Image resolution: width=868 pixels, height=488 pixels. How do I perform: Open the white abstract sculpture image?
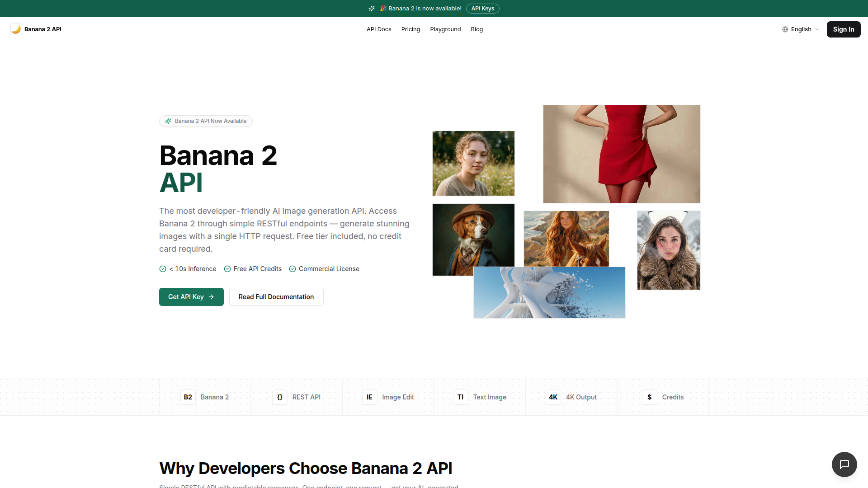point(549,293)
